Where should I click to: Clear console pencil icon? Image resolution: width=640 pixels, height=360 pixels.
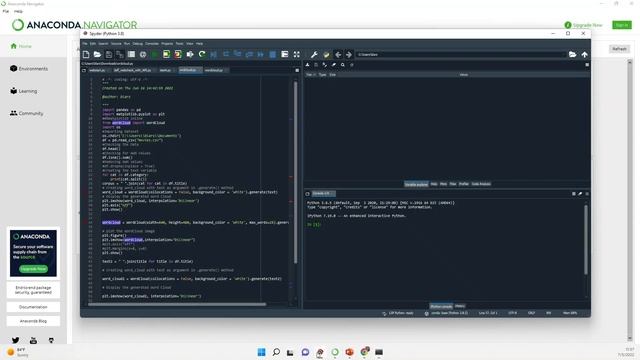[x=580, y=193]
